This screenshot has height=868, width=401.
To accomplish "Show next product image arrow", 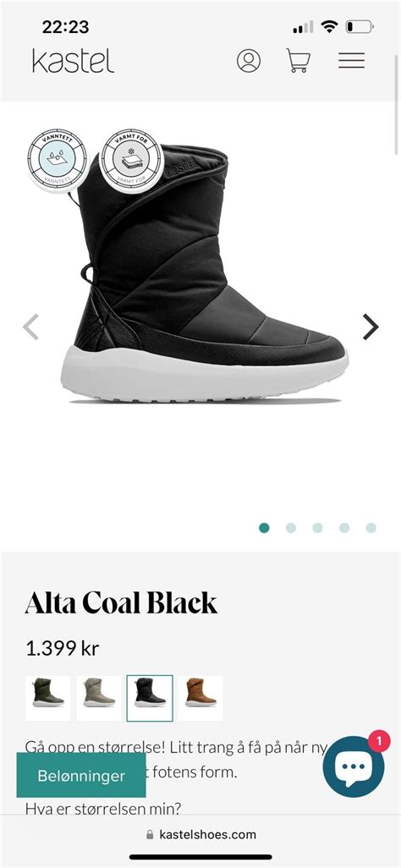I will coord(370,326).
